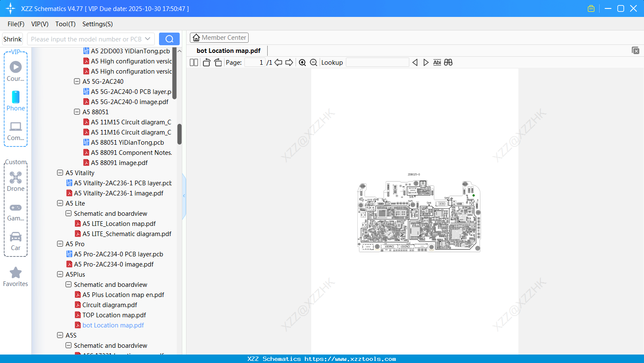The height and width of the screenshot is (363, 644).
Task: Find previous lookup result triangle
Action: (x=415, y=62)
